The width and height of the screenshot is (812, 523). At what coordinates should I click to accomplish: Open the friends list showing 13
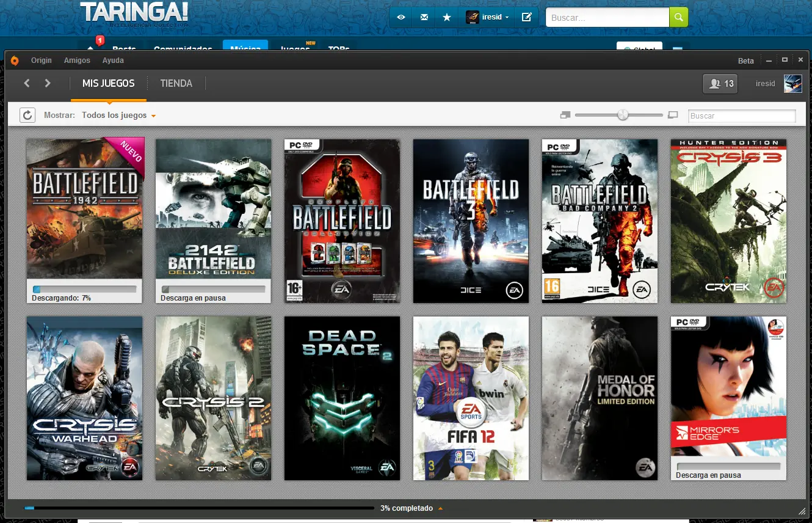coord(720,84)
